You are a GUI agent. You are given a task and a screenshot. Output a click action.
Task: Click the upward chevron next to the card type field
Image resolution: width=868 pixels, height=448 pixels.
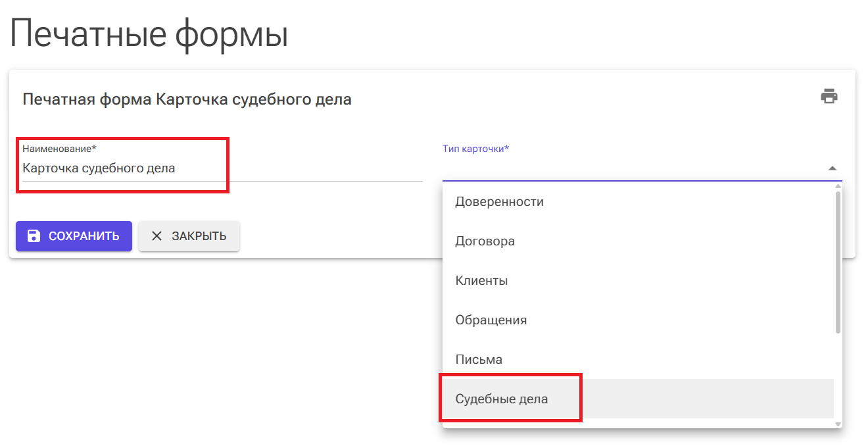pyautogui.click(x=832, y=169)
